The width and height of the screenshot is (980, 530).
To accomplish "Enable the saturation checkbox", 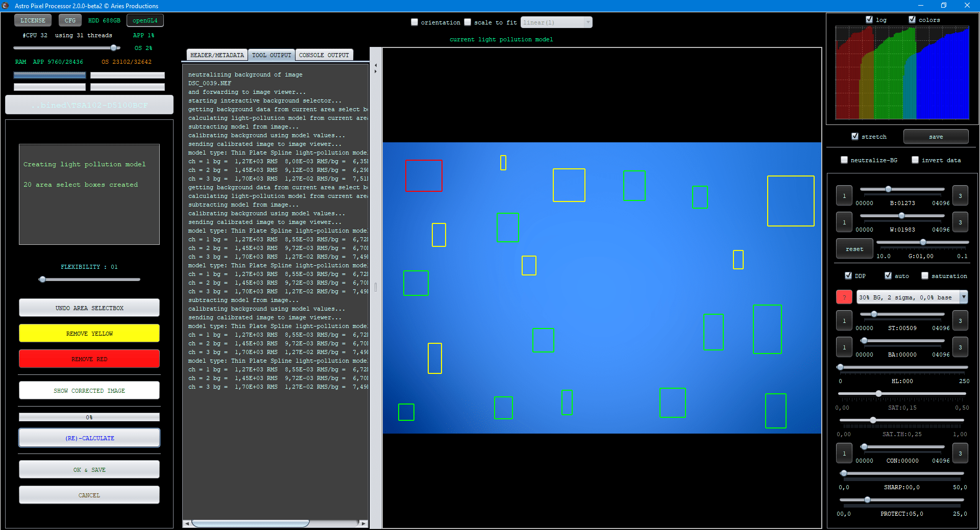I will (925, 275).
